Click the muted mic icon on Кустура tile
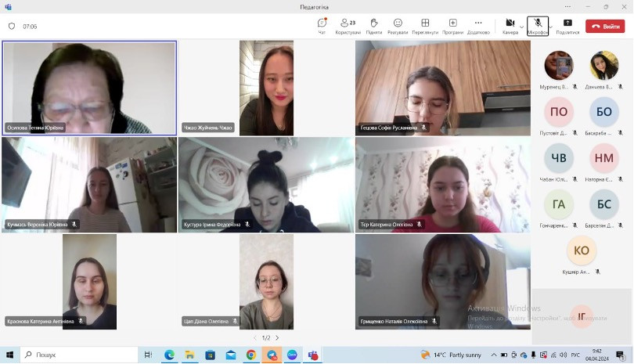 click(247, 224)
